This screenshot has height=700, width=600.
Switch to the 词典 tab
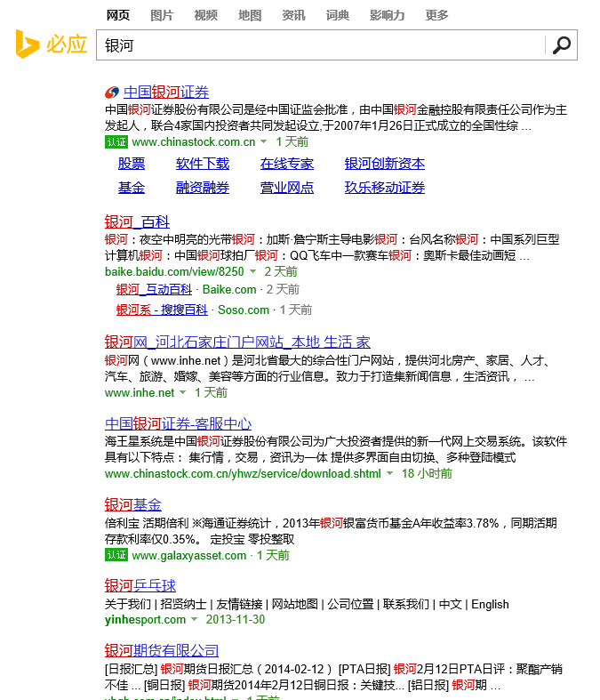click(x=337, y=16)
